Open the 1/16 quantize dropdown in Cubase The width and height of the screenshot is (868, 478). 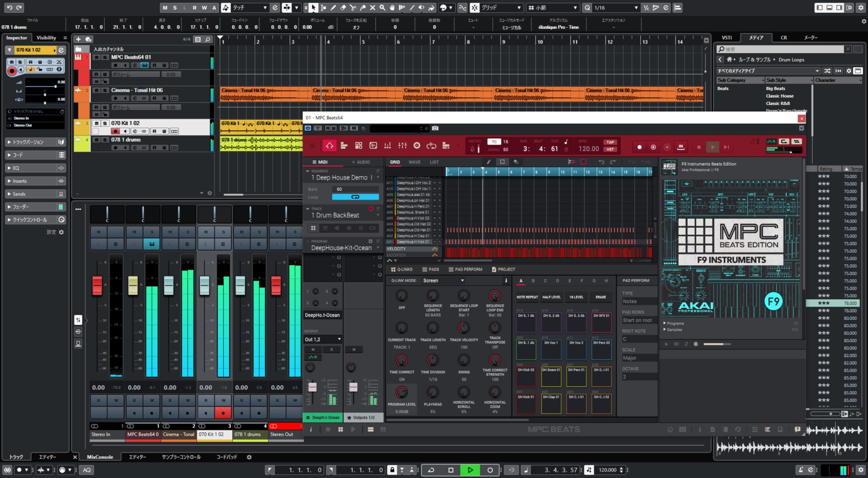(x=635, y=7)
